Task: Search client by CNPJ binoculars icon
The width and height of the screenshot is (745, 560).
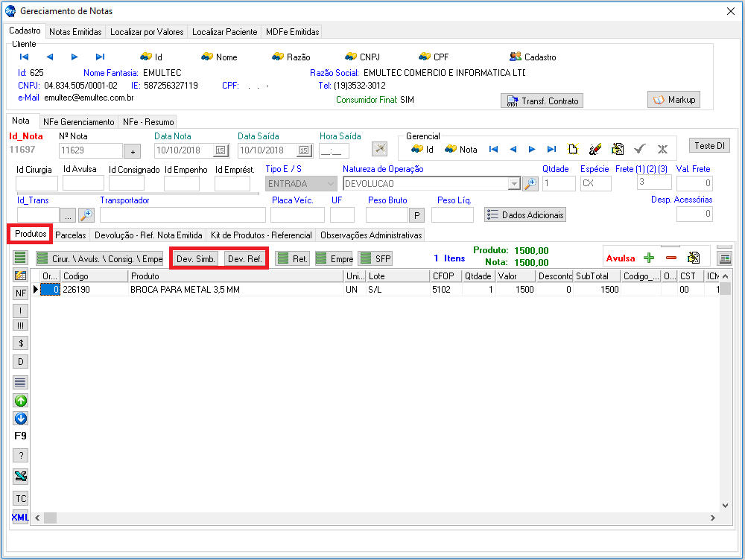Action: 352,57
